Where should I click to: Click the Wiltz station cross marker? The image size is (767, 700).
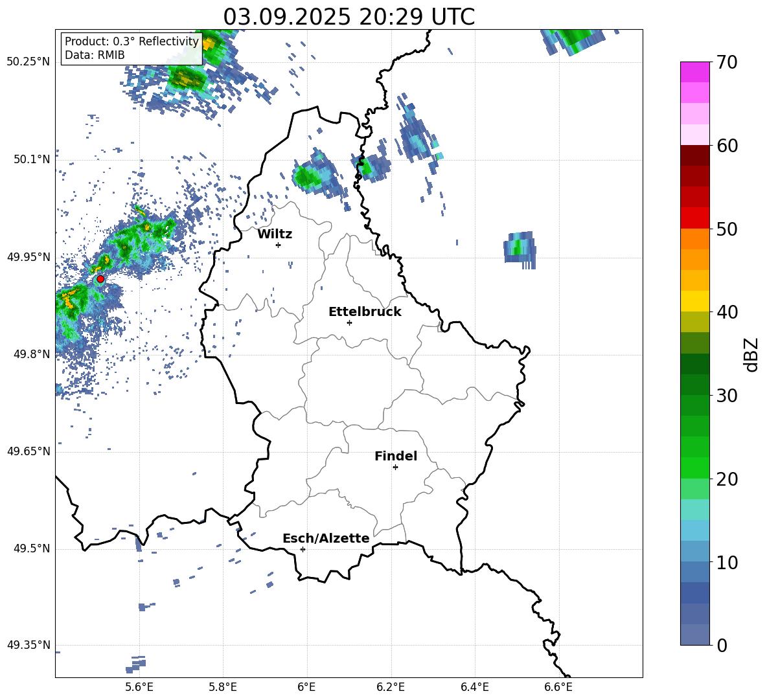click(279, 245)
